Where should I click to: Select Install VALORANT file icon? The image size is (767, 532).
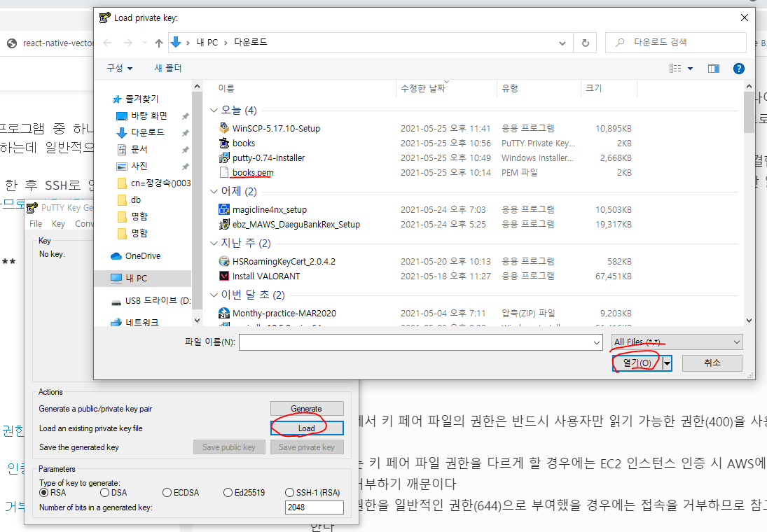[224, 276]
